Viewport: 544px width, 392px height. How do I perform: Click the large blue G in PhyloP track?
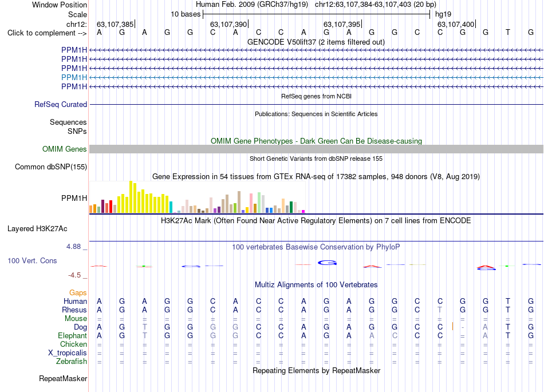(327, 263)
